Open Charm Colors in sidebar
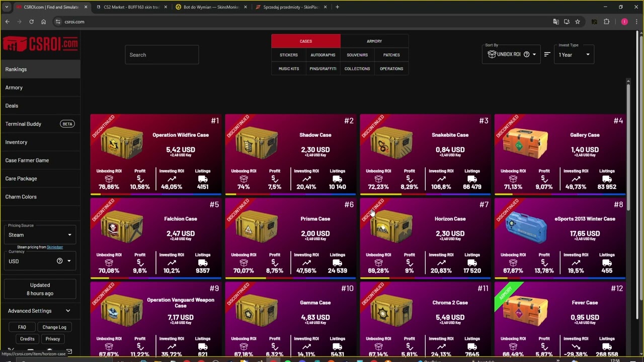This screenshot has width=644, height=362. tap(40, 197)
